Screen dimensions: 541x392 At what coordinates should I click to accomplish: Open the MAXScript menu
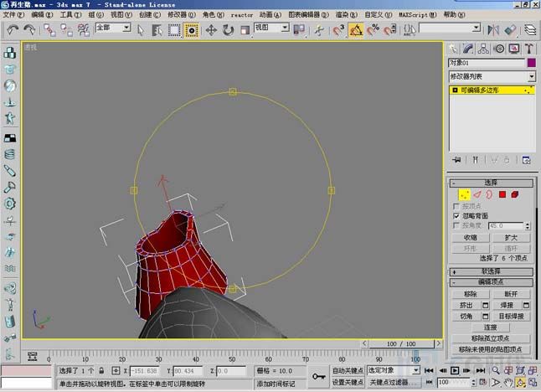pos(418,15)
